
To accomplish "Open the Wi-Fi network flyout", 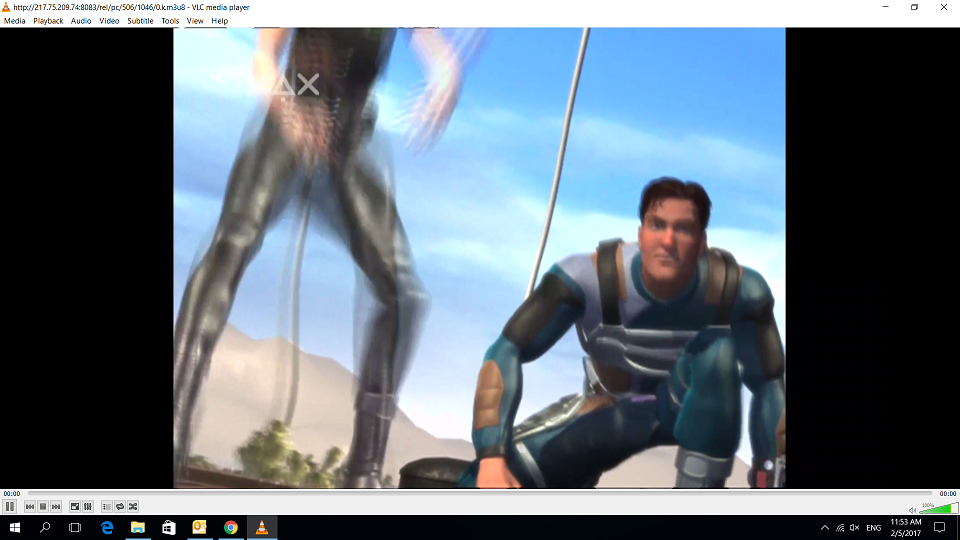I will coord(840,528).
